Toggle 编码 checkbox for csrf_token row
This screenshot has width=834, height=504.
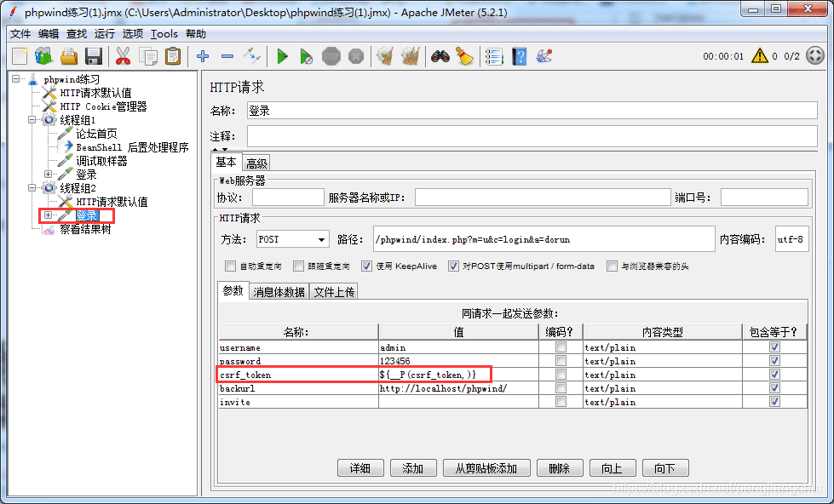(560, 375)
